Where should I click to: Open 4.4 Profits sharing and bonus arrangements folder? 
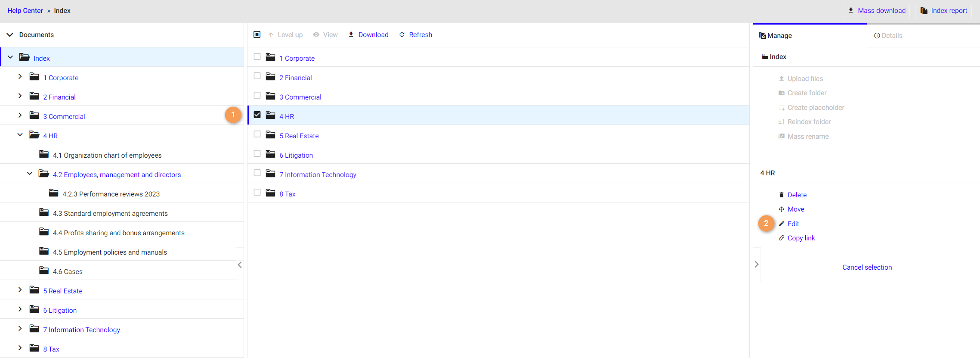click(118, 233)
